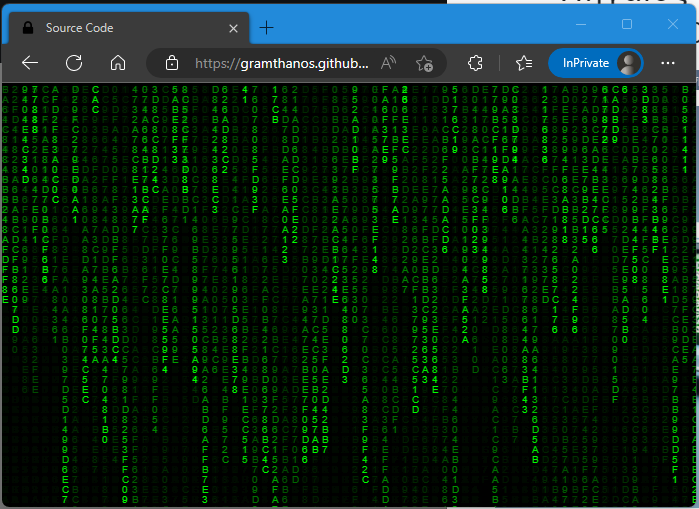Go back to the previous page
Viewport: 699px width, 509px height.
click(x=30, y=63)
